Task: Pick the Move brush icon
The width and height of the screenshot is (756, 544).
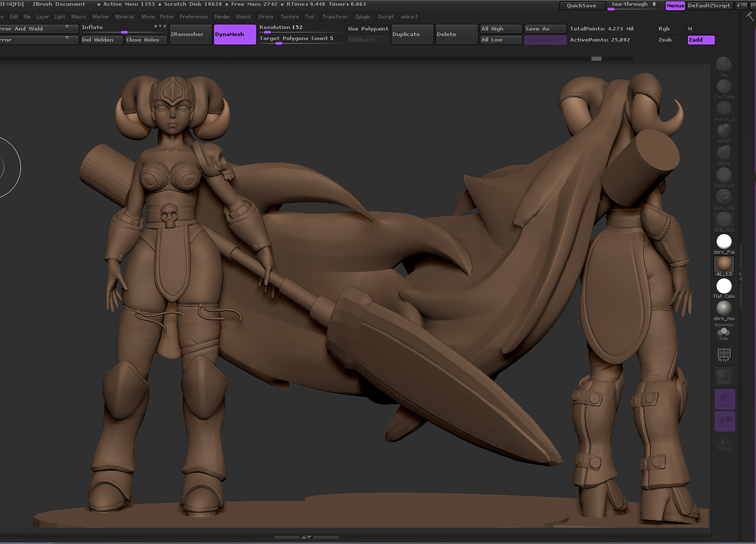Action: pyautogui.click(x=724, y=154)
